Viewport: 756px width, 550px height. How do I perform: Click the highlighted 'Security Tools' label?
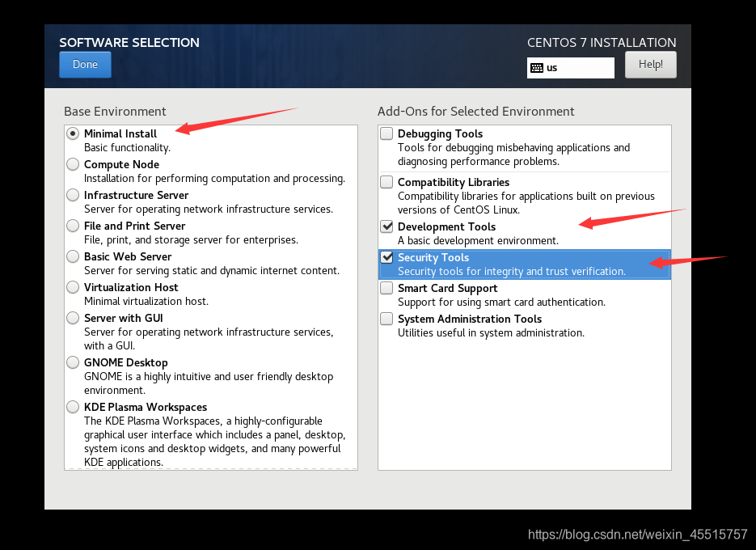tap(433, 258)
